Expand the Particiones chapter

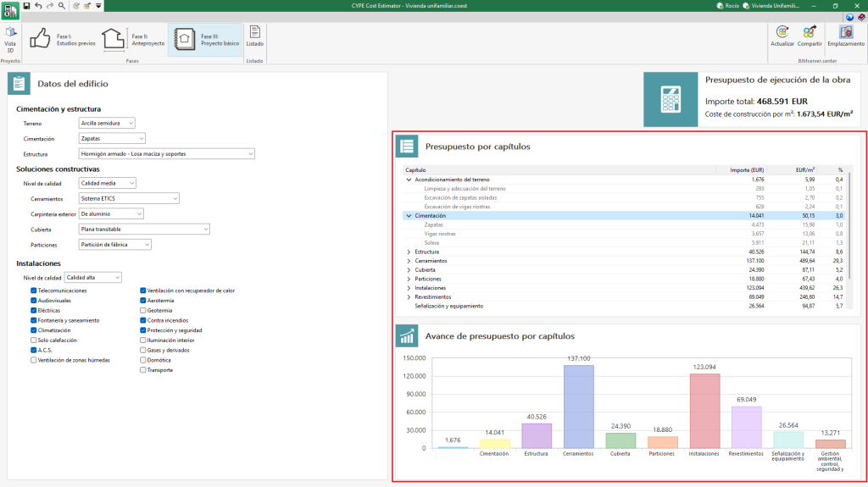click(409, 279)
